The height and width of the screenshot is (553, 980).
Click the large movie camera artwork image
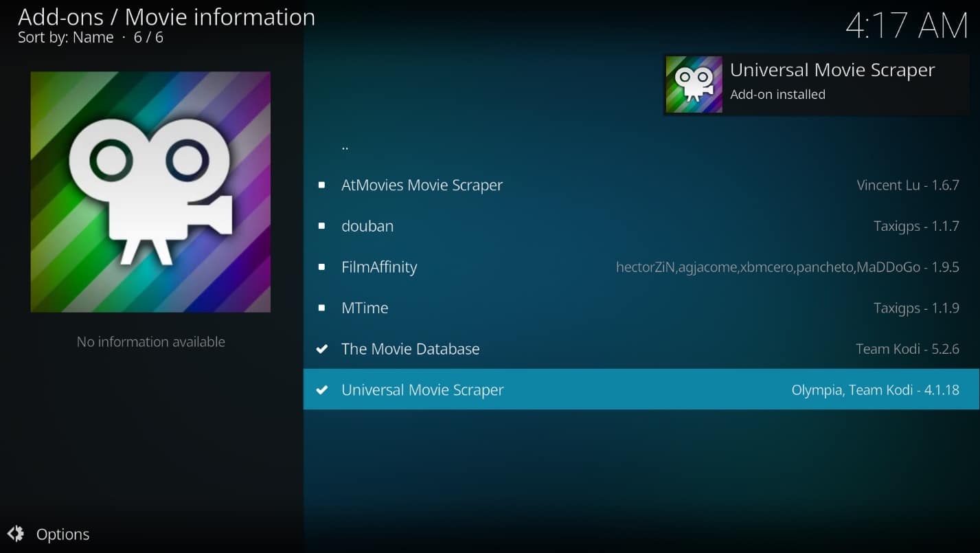point(150,191)
